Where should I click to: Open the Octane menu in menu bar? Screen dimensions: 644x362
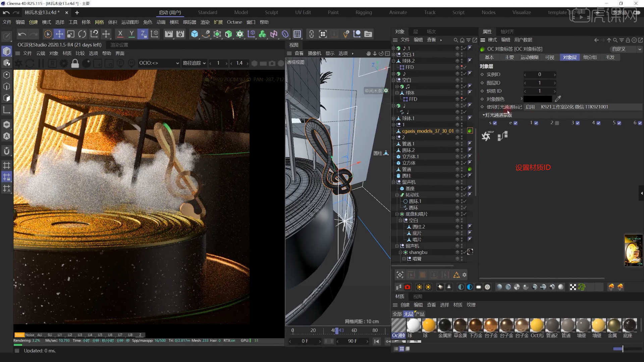pos(234,22)
